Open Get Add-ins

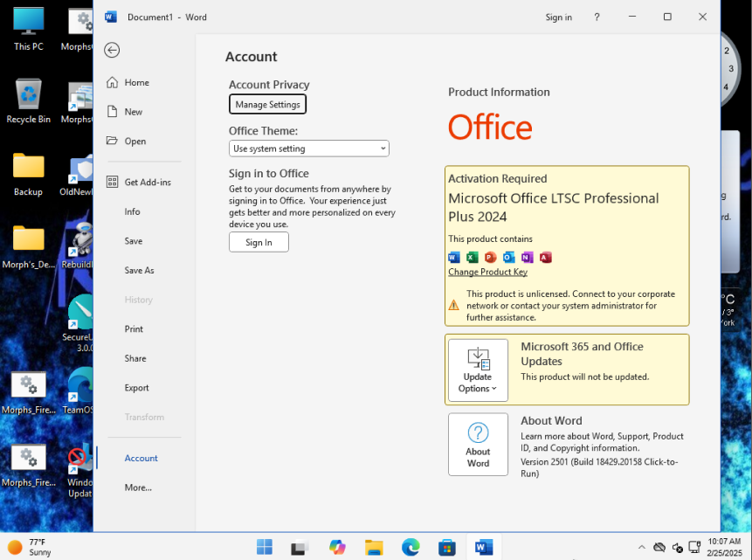148,183
